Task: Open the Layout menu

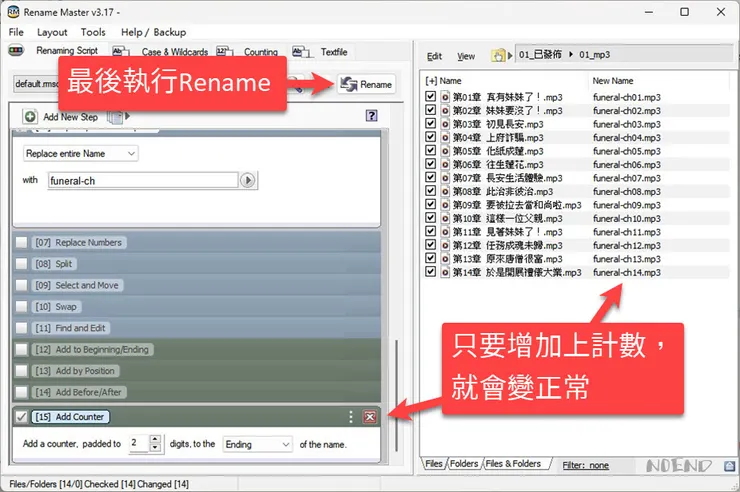Action: tap(52, 32)
